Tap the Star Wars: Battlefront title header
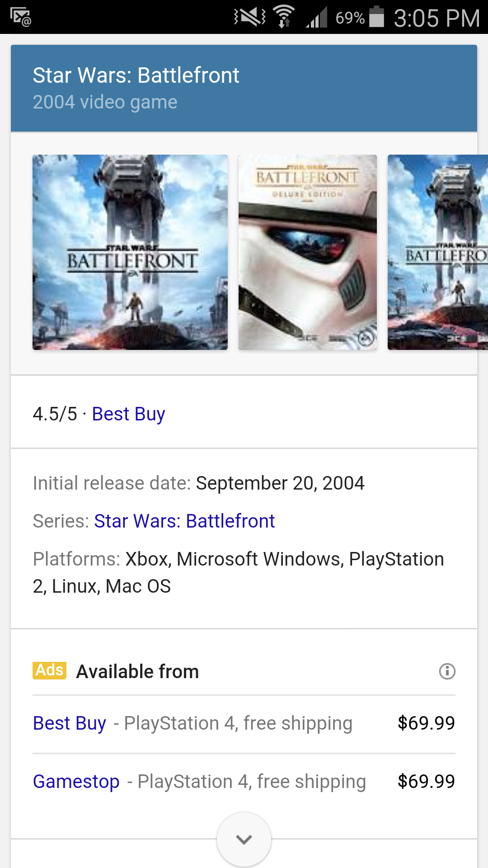488x868 pixels. point(136,75)
